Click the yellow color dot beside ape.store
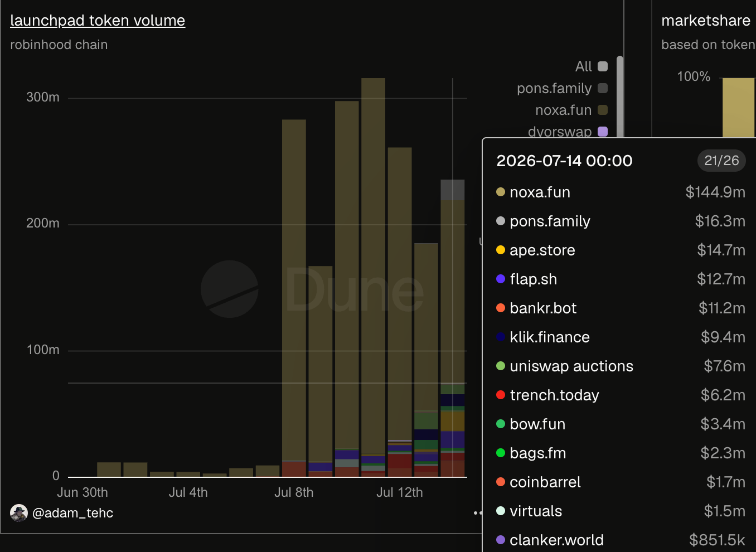 coord(501,250)
